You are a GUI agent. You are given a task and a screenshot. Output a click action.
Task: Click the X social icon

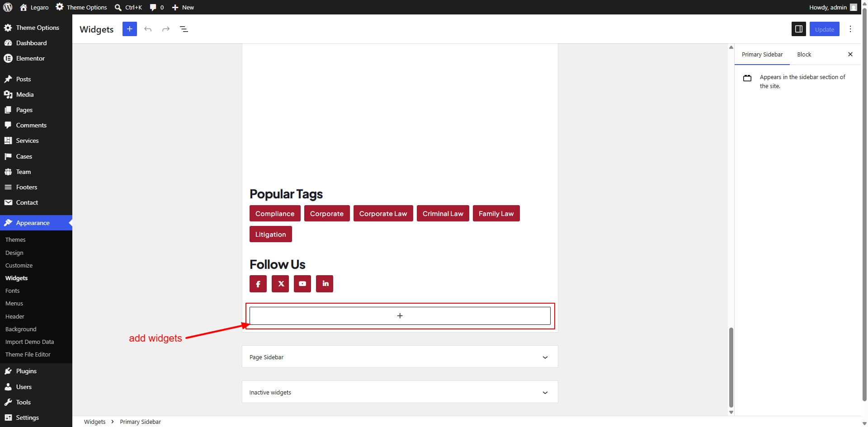pyautogui.click(x=280, y=284)
